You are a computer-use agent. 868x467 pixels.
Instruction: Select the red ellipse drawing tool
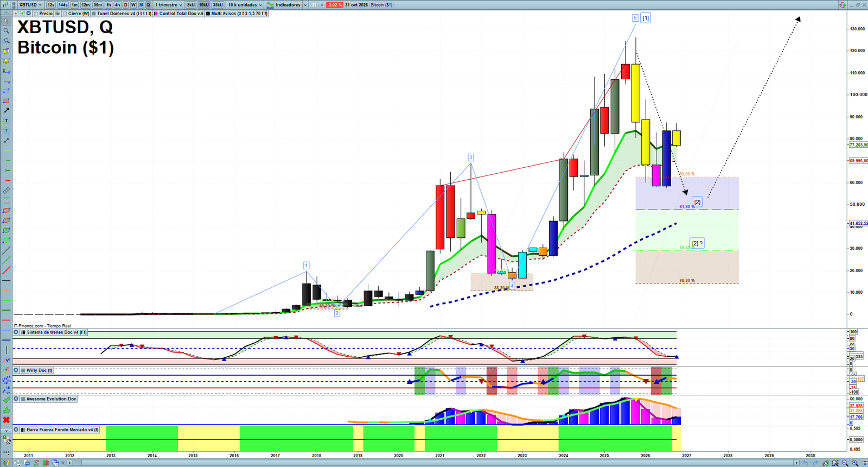pyautogui.click(x=6, y=210)
